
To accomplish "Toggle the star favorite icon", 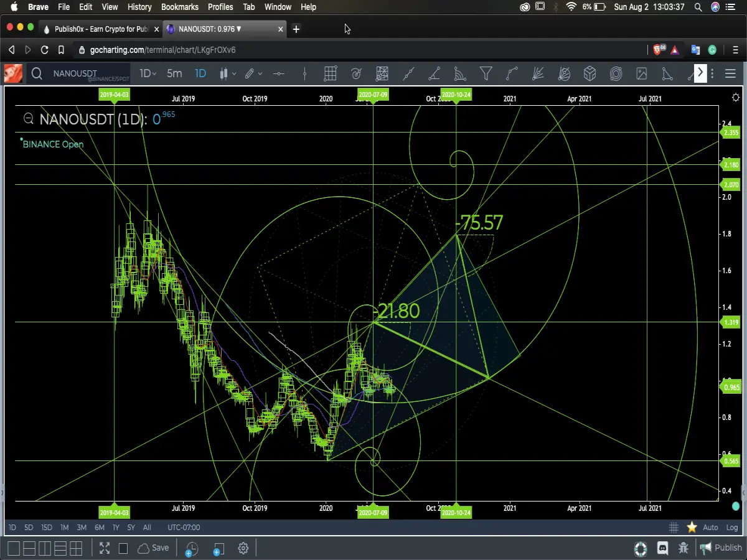I will coord(692,528).
